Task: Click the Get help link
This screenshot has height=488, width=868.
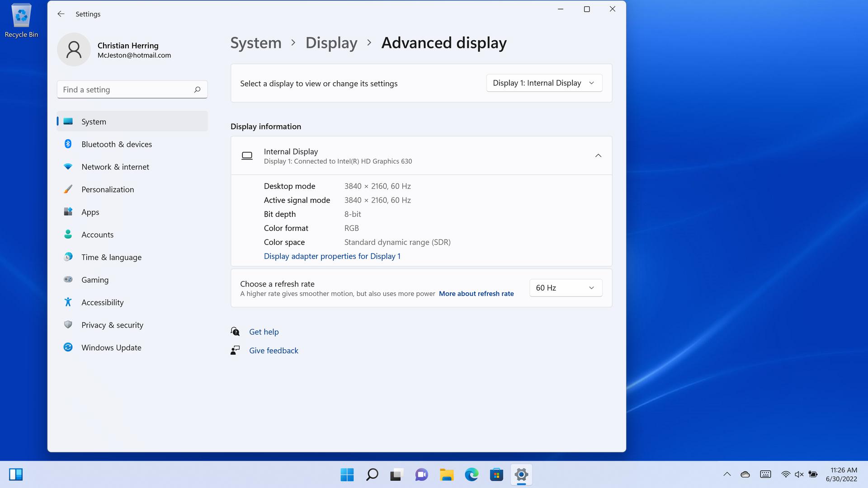Action: coord(264,332)
